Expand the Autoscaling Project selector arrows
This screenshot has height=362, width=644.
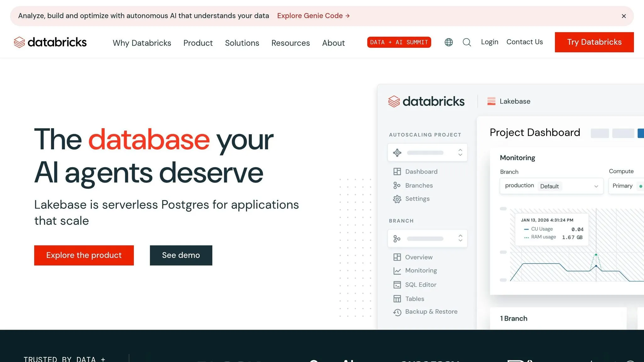pos(460,152)
